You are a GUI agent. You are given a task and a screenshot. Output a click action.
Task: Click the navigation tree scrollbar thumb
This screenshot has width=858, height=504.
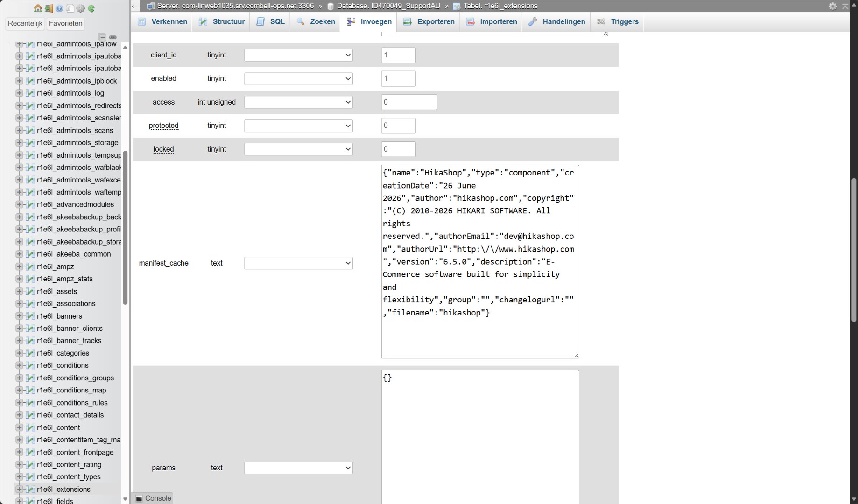pyautogui.click(x=125, y=228)
